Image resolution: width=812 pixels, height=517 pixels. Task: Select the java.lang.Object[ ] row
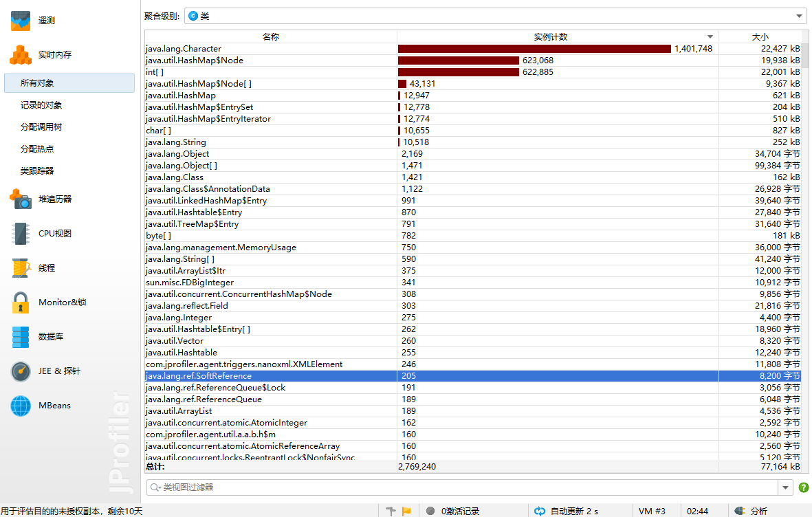tap(473, 166)
